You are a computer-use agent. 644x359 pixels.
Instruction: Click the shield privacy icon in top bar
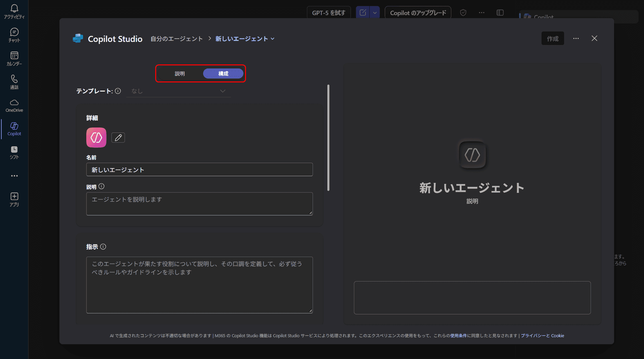pos(463,13)
